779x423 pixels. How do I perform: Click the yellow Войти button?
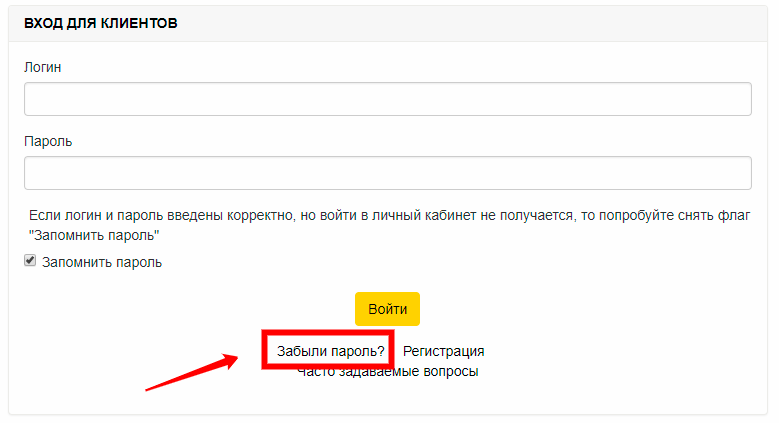point(388,309)
